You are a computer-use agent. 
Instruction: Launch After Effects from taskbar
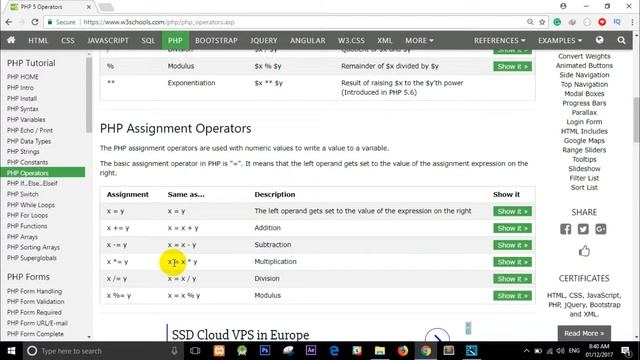click(x=311, y=351)
